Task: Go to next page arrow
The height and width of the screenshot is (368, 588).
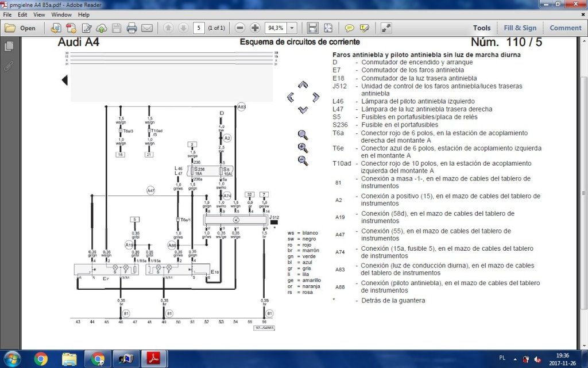Action: pyautogui.click(x=183, y=28)
